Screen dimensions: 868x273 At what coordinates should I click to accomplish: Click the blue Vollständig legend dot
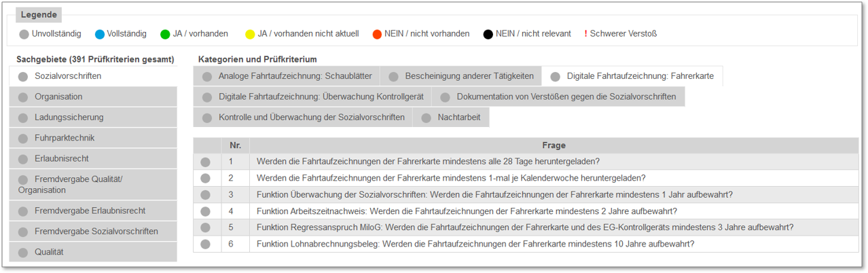click(x=100, y=34)
